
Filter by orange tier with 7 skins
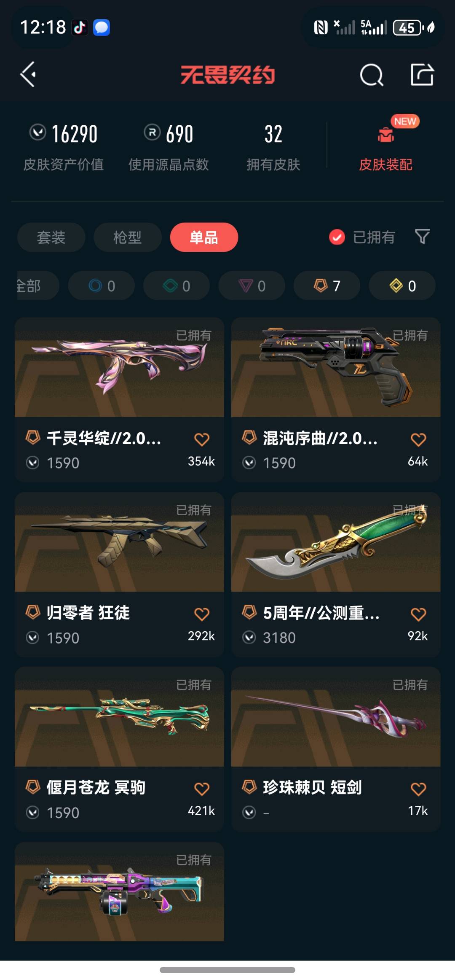pyautogui.click(x=327, y=285)
